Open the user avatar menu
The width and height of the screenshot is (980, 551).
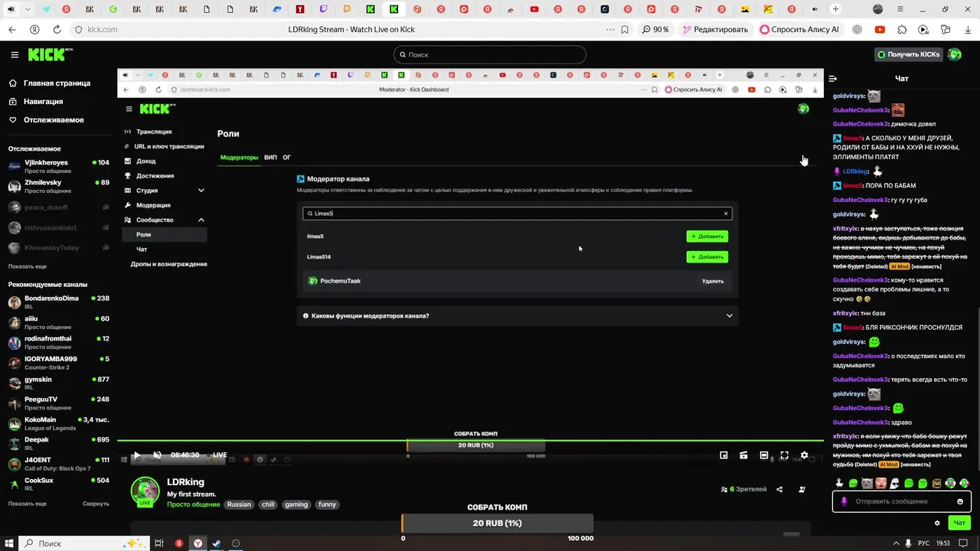click(955, 54)
